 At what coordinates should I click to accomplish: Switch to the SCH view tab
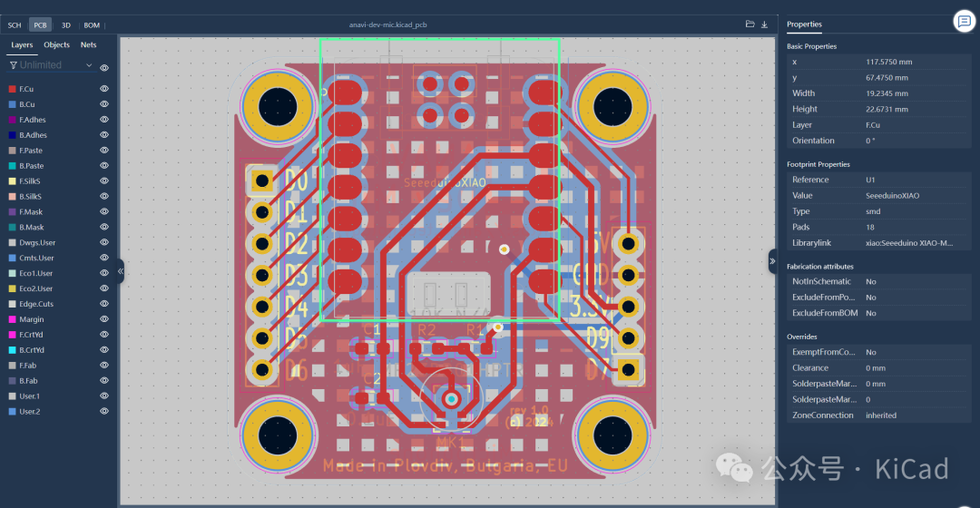[15, 25]
